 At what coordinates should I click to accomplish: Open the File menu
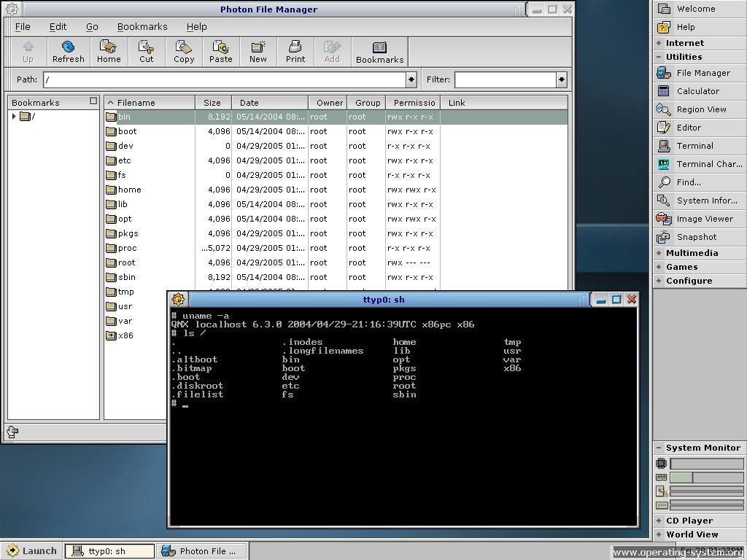(23, 27)
